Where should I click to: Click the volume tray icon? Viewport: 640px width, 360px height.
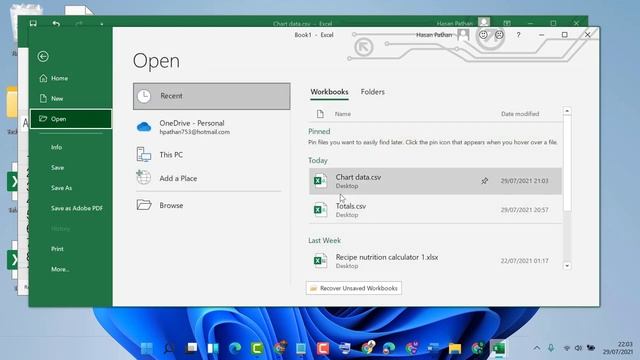[578, 348]
